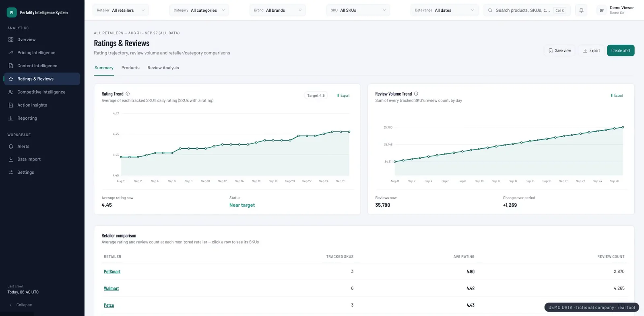644x316 pixels.
Task: Open the Petco retailer link
Action: pos(109,306)
